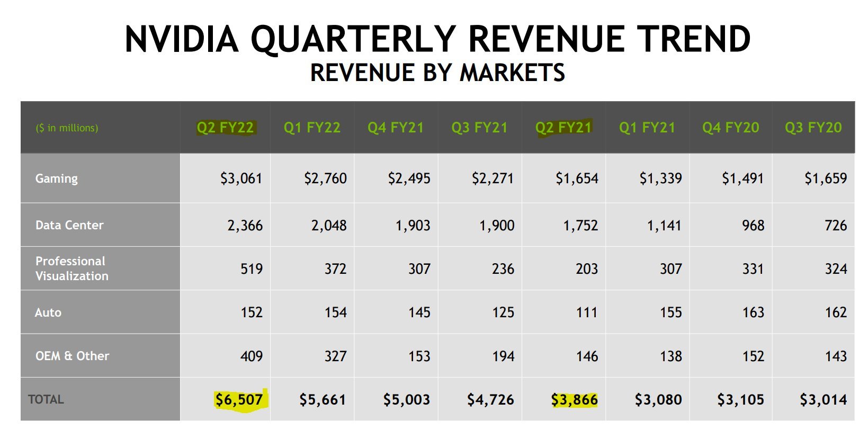Select the 'Q3 FY21' column header
Screen dimensions: 868x438
[479, 128]
